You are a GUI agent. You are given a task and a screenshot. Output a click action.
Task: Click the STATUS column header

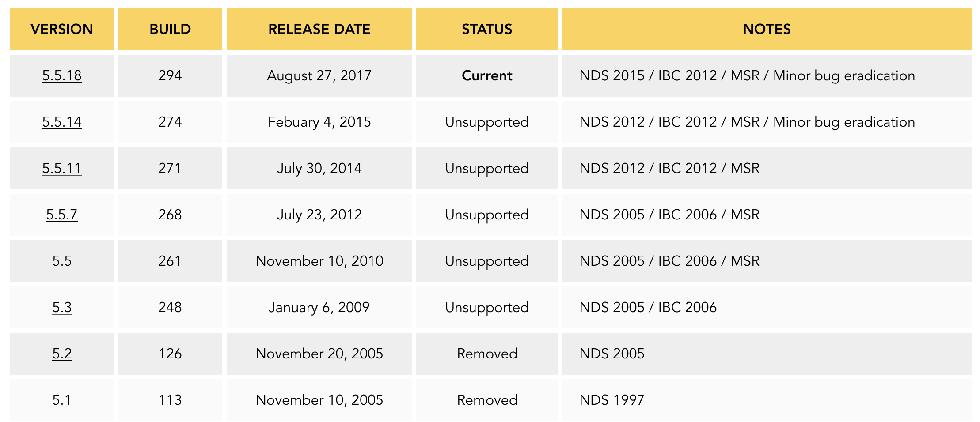coord(487,29)
